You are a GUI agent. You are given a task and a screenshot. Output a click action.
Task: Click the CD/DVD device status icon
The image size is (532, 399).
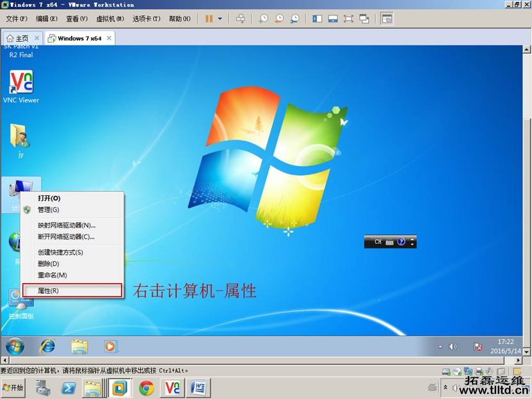(457, 372)
